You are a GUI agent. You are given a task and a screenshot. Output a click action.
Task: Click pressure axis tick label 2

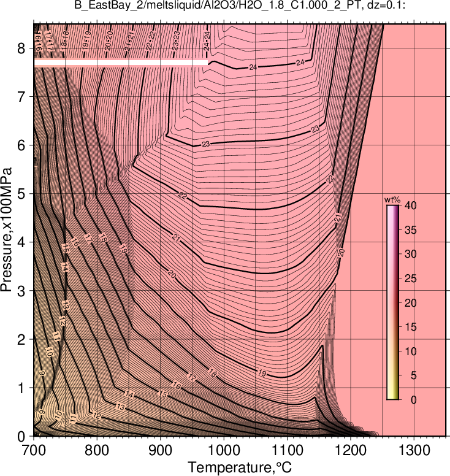pyautogui.click(x=21, y=340)
